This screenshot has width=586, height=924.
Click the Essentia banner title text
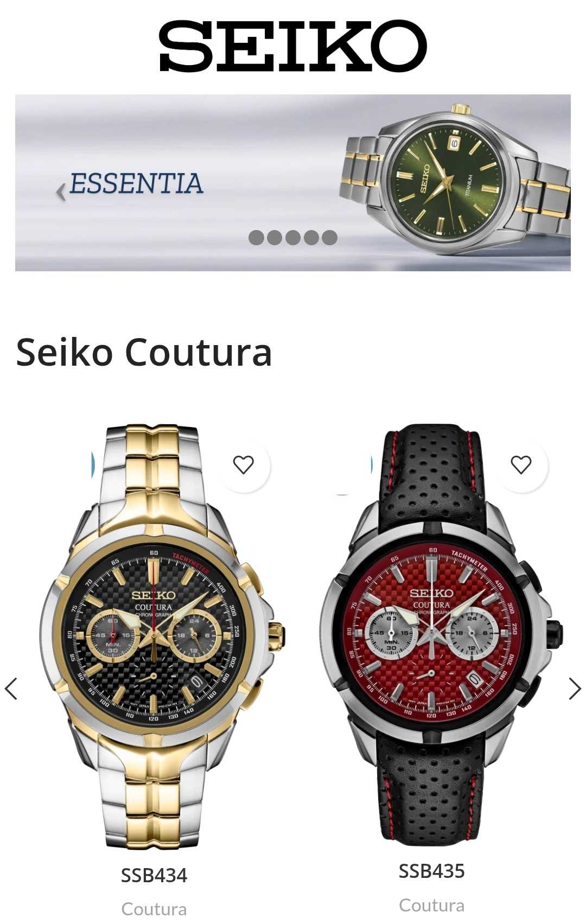click(x=136, y=183)
